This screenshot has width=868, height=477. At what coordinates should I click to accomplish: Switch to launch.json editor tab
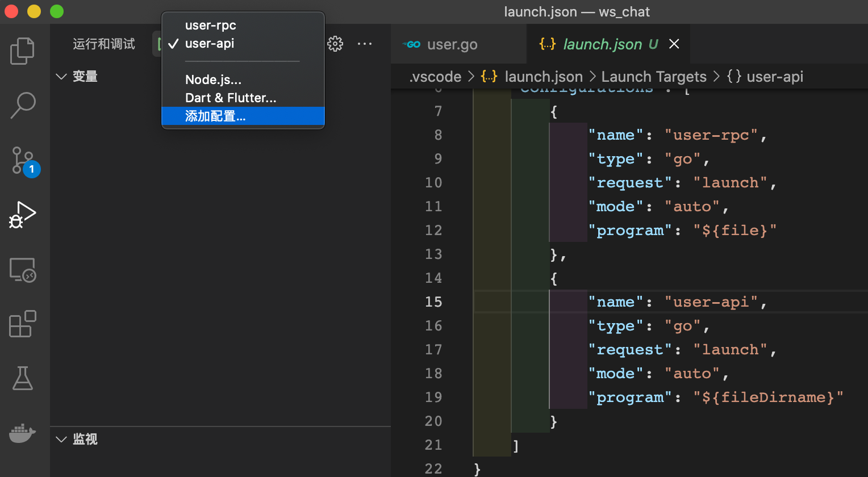coord(608,44)
